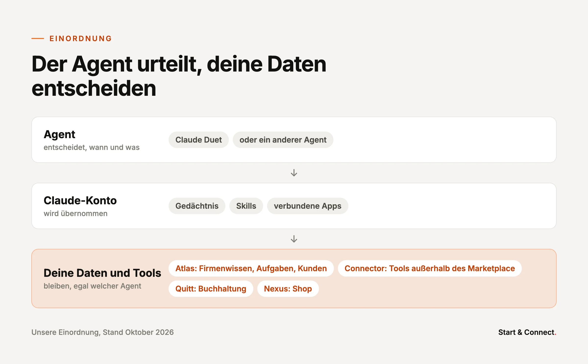
Task: Click headline 'Der Agent urteilt, deine Daten entscheiden'
Action: (179, 76)
